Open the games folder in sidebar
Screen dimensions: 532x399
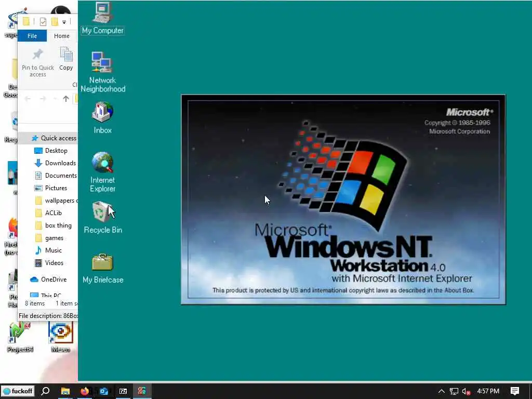49,238
